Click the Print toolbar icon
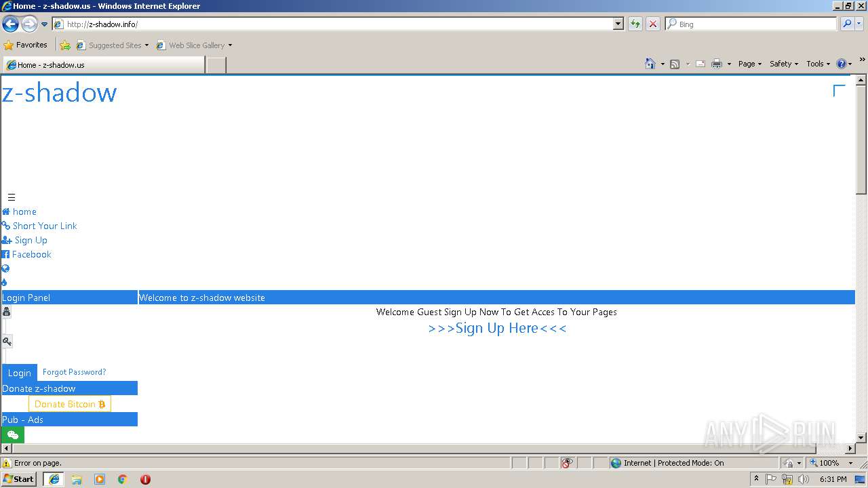 (x=717, y=64)
